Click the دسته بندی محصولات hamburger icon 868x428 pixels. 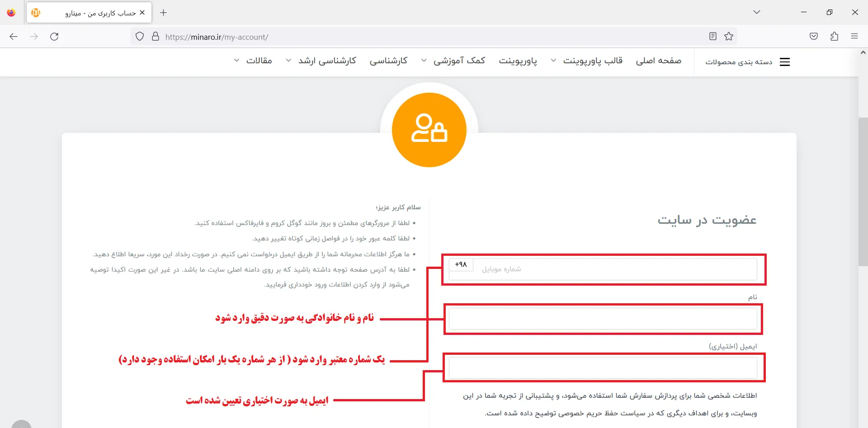tap(785, 61)
